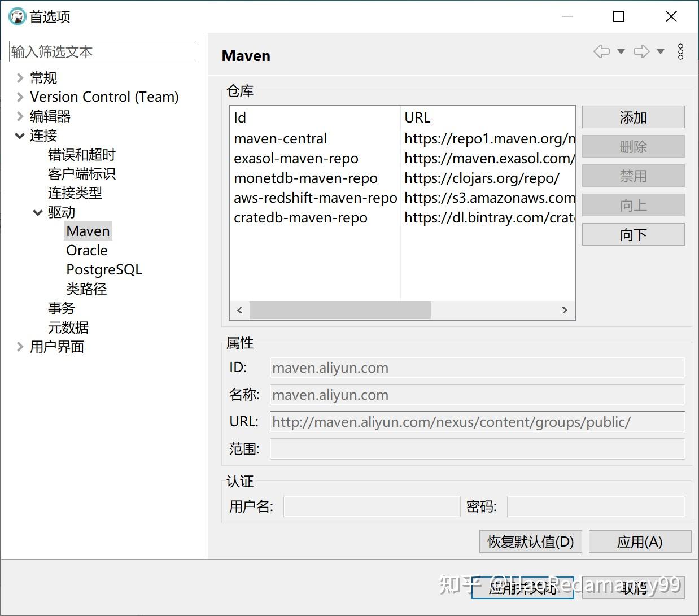Click the 名称 field

[x=478, y=395]
